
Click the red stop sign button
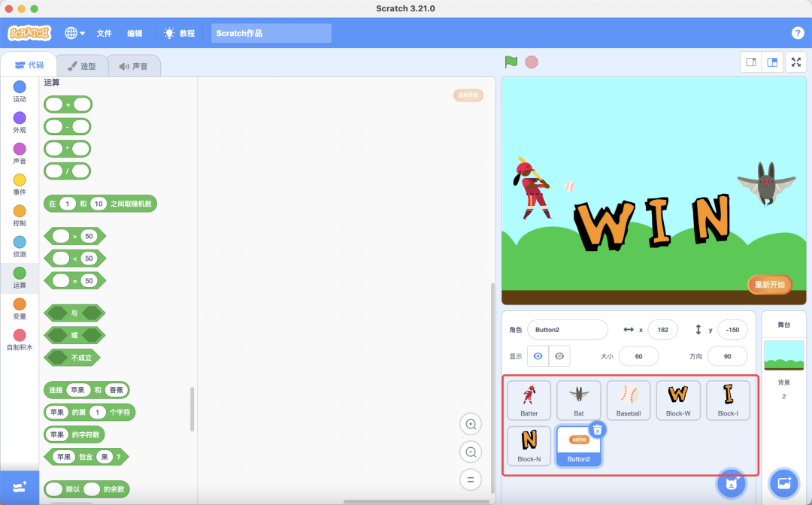click(532, 62)
